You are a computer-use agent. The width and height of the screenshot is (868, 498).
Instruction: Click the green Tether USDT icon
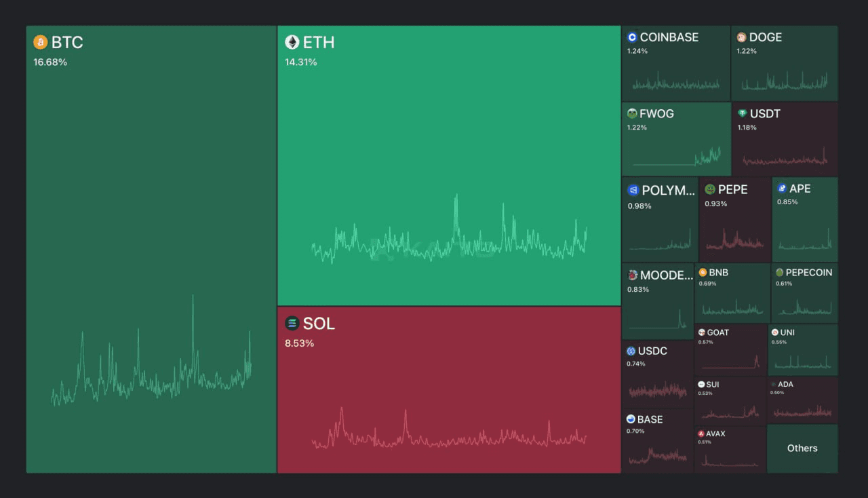tap(743, 113)
